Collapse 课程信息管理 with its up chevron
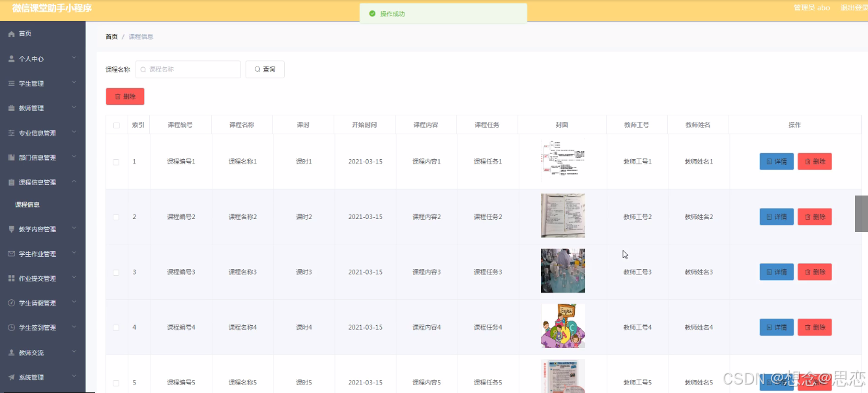 (x=74, y=182)
